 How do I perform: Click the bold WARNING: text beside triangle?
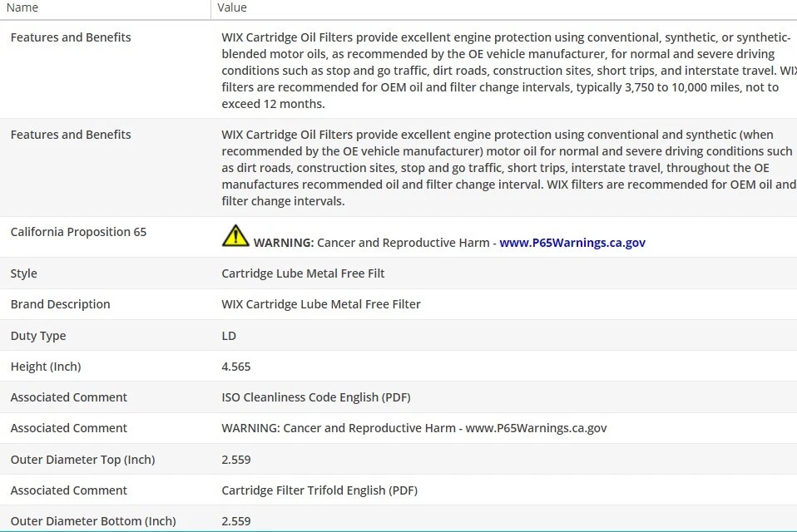(x=284, y=243)
